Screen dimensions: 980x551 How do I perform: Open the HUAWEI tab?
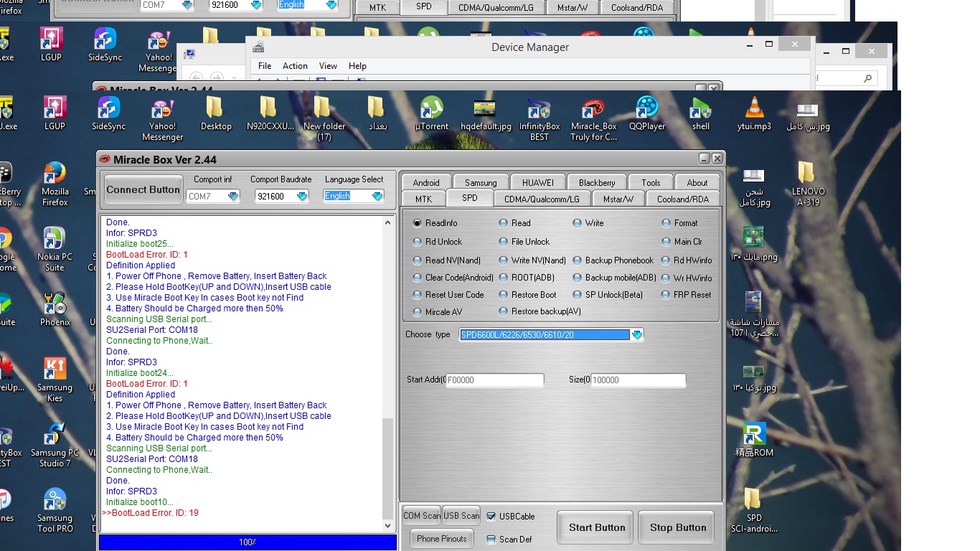point(538,182)
